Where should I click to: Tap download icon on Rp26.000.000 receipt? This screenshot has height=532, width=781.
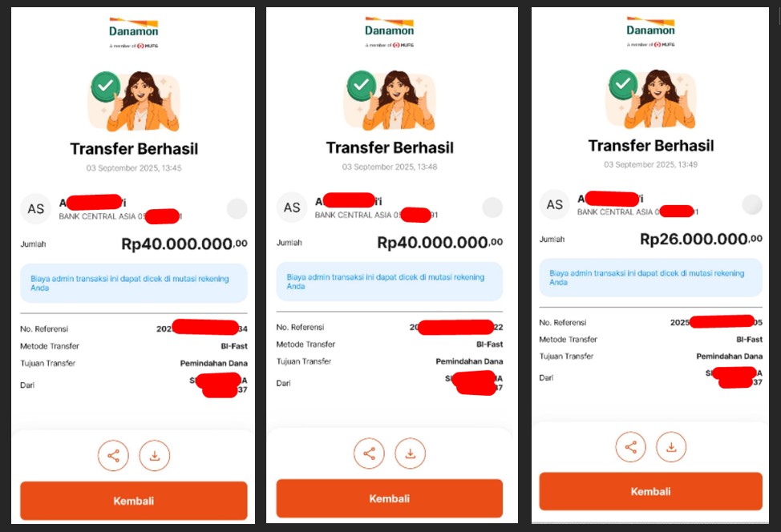(x=671, y=447)
